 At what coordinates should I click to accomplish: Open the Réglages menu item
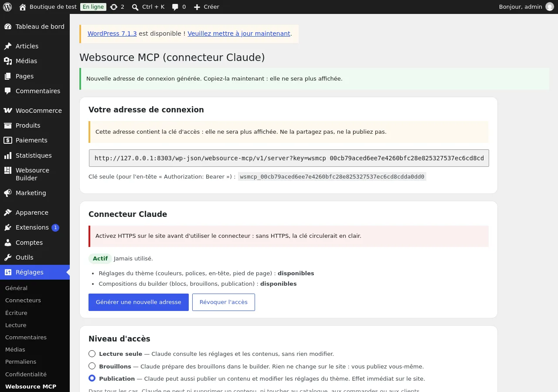35,272
